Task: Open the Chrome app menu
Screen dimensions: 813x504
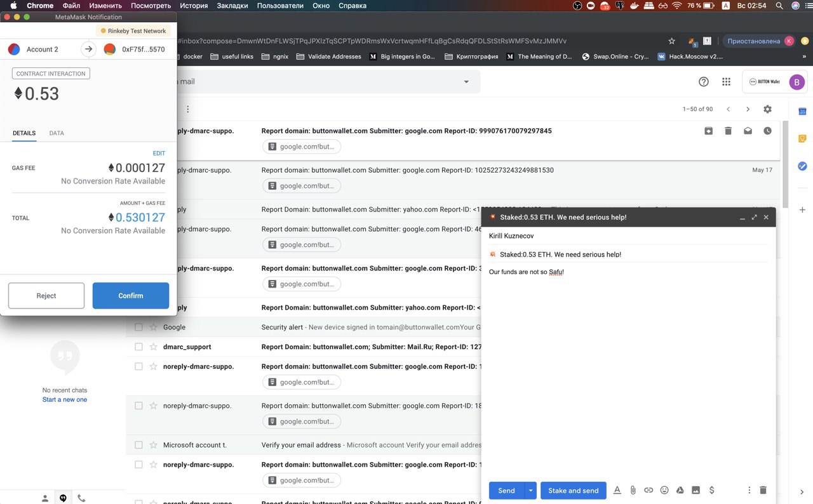Action: click(40, 6)
